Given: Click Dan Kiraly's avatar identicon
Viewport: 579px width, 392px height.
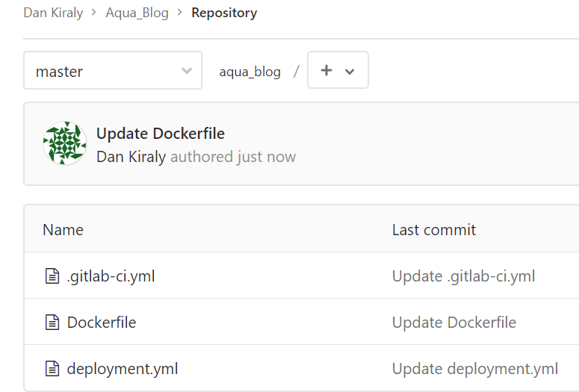Looking at the screenshot, I should (65, 143).
